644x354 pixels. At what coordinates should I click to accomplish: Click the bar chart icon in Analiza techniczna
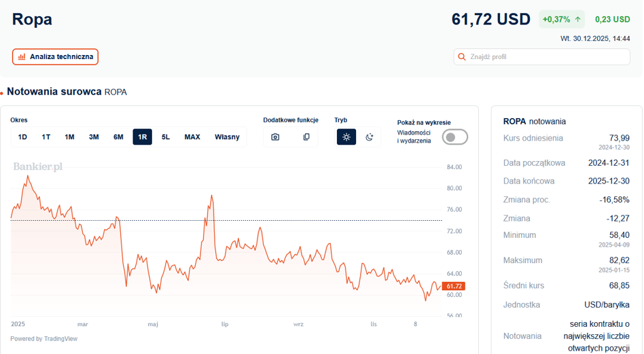22,57
